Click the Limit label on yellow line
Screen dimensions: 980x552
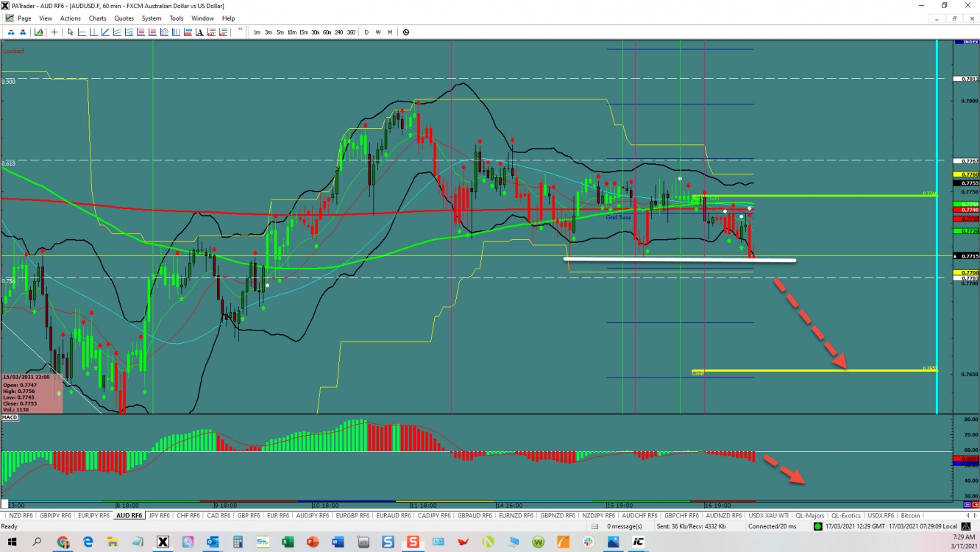tap(697, 373)
